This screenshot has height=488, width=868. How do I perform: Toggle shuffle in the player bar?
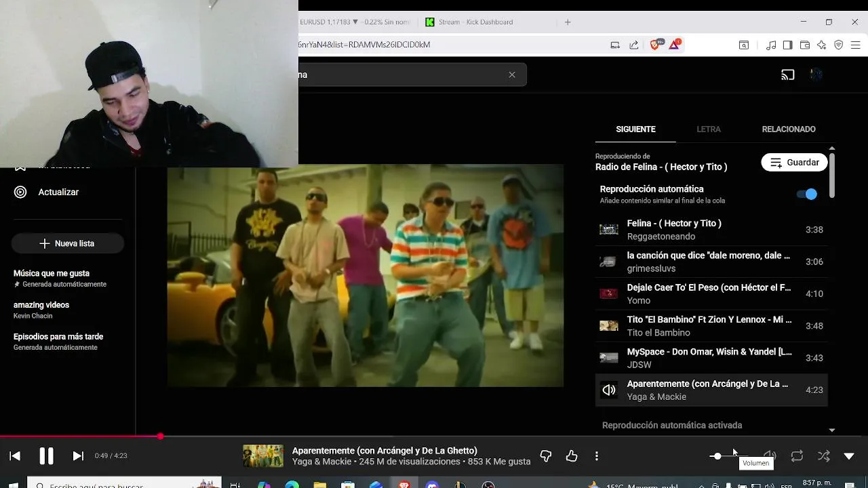[824, 456]
